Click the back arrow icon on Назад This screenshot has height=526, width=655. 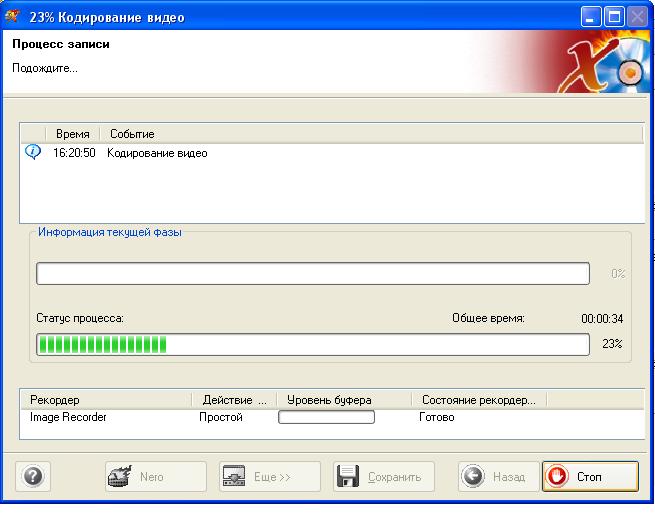(x=473, y=476)
